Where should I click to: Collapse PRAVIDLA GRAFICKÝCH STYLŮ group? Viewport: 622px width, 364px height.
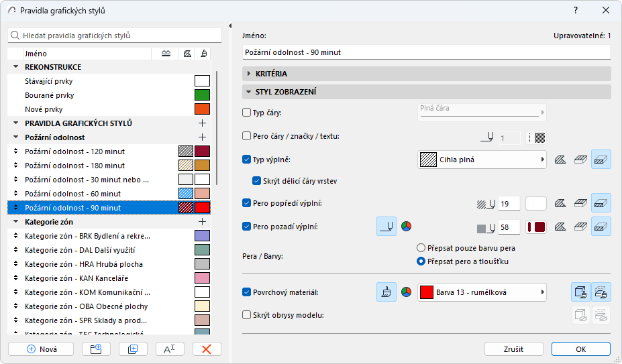click(x=16, y=123)
